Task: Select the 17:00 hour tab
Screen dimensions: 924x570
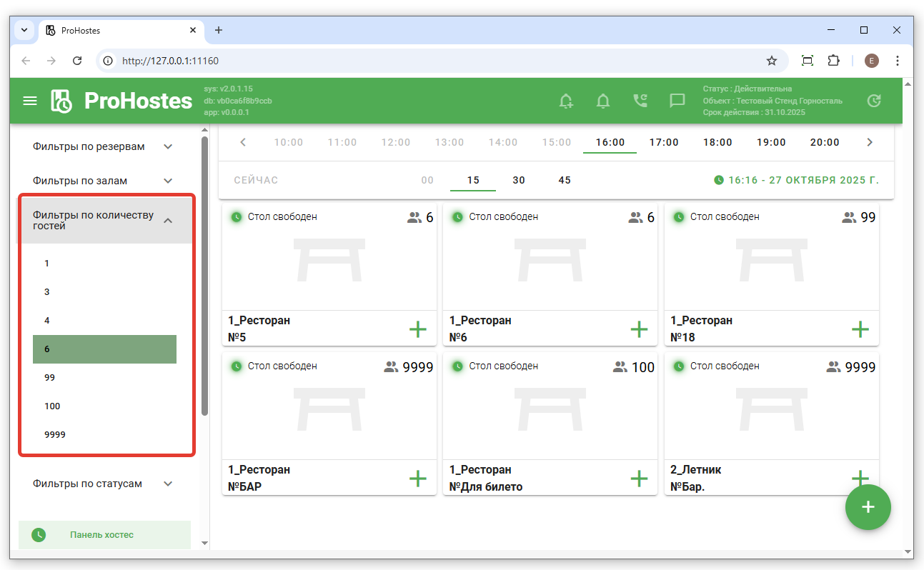Action: pos(664,142)
